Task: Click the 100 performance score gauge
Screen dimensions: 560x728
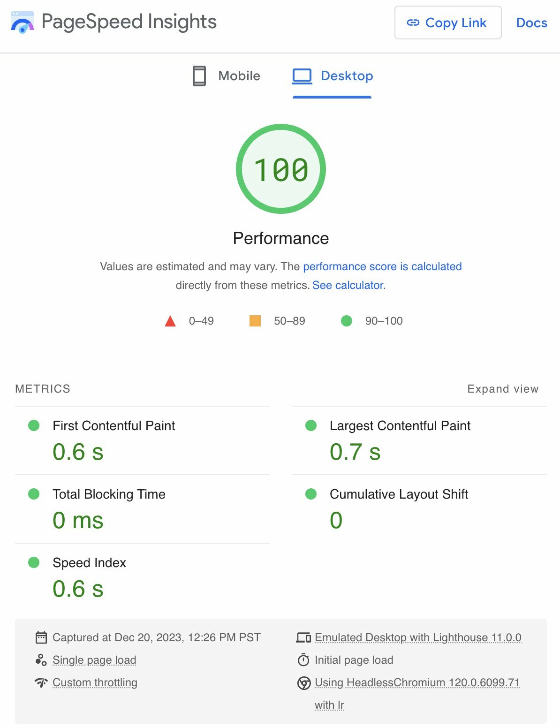Action: (x=281, y=169)
